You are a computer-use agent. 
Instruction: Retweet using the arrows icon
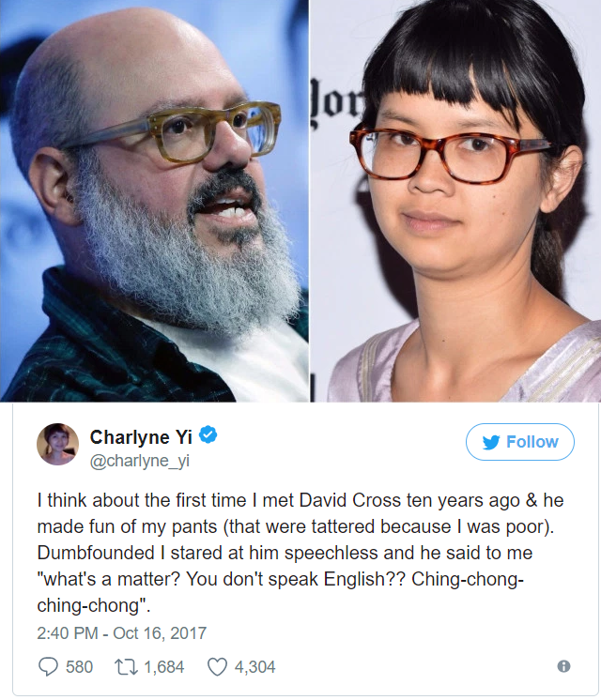click(x=127, y=667)
